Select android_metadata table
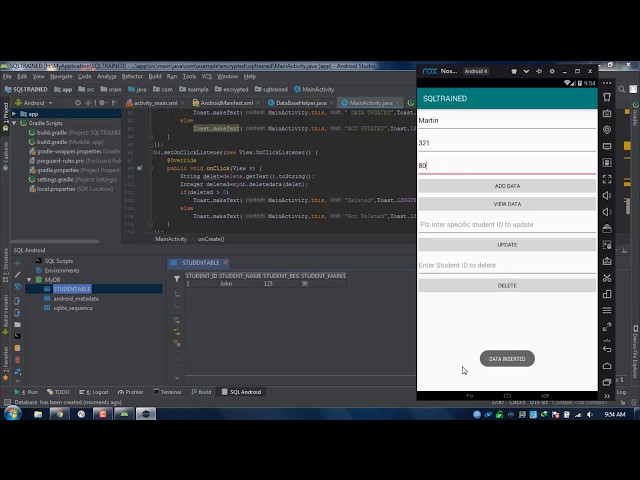Screen dimensions: 640x480 [x=76, y=299]
